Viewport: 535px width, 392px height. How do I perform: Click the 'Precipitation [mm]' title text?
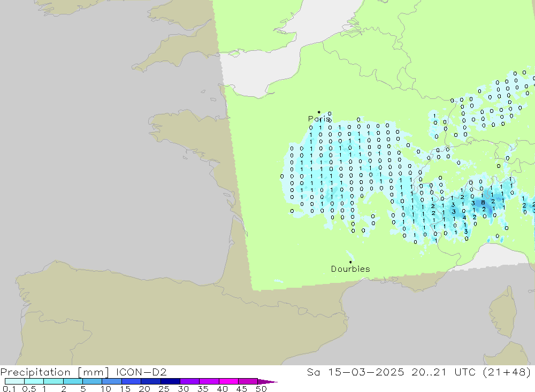click(x=55, y=372)
